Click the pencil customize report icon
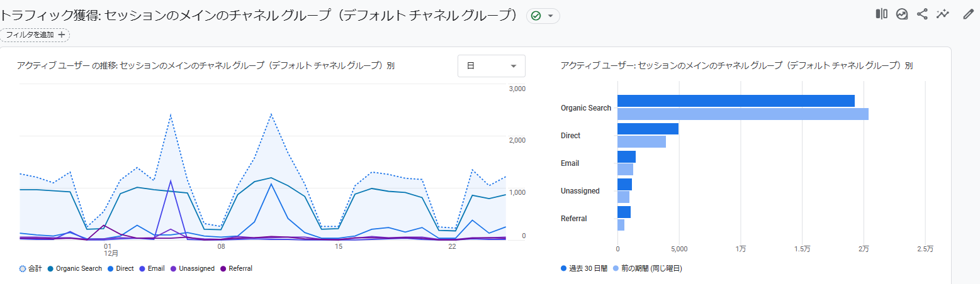980x284 pixels. [969, 14]
